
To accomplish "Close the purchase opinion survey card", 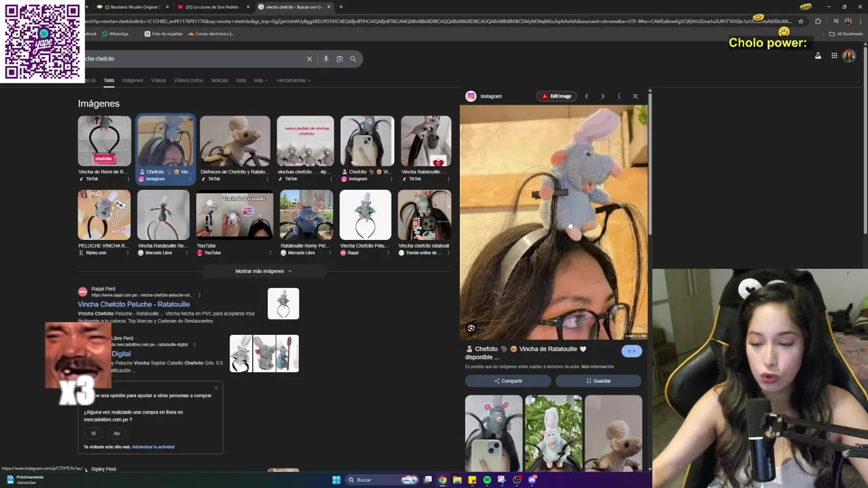I will 216,388.
